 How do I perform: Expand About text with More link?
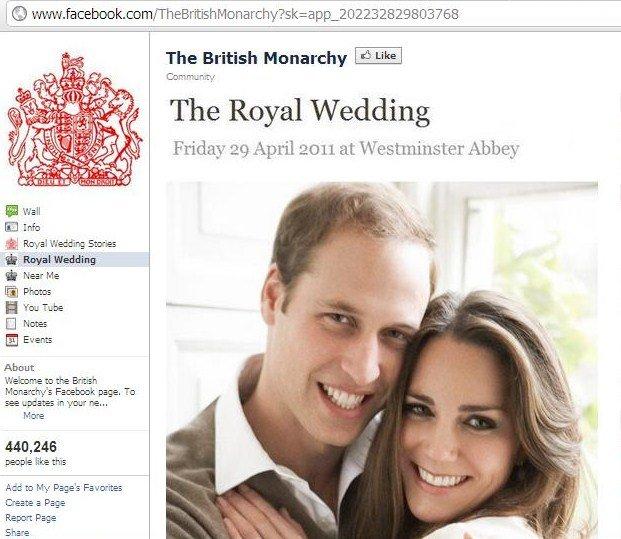coord(34,415)
